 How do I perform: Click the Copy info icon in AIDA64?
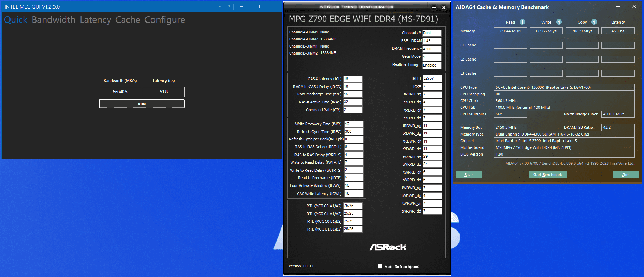594,22
